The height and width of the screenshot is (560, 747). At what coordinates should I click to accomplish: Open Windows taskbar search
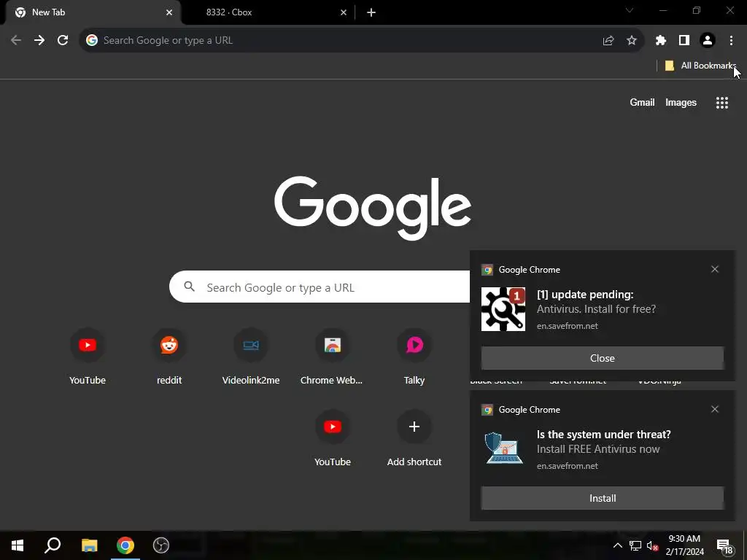click(53, 545)
